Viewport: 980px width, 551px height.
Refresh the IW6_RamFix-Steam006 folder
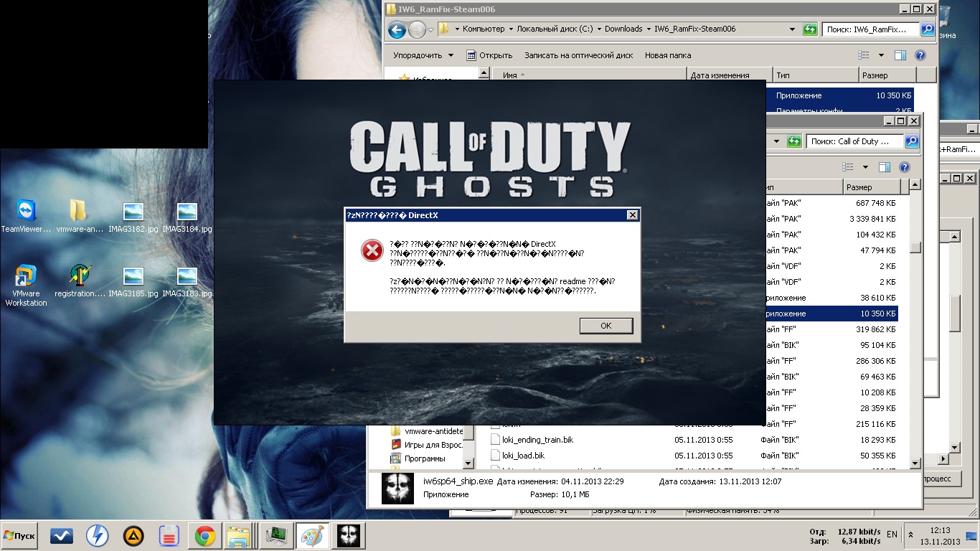coord(810,29)
